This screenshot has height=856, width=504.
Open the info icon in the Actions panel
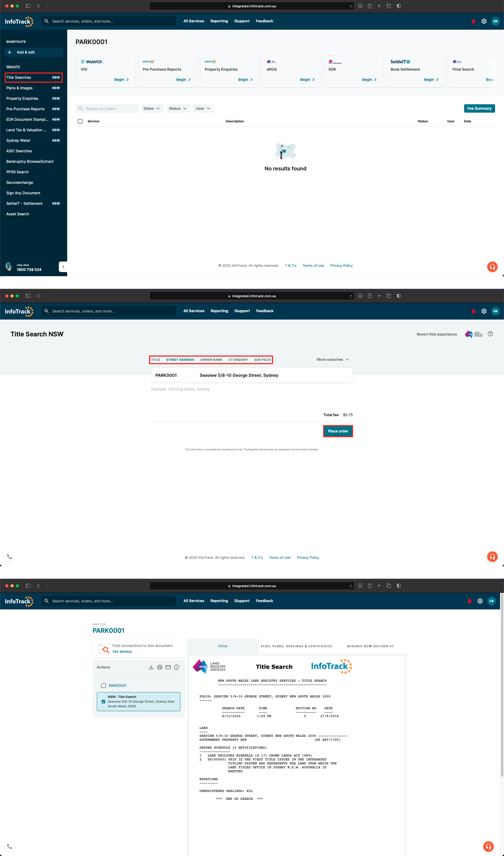177,667
